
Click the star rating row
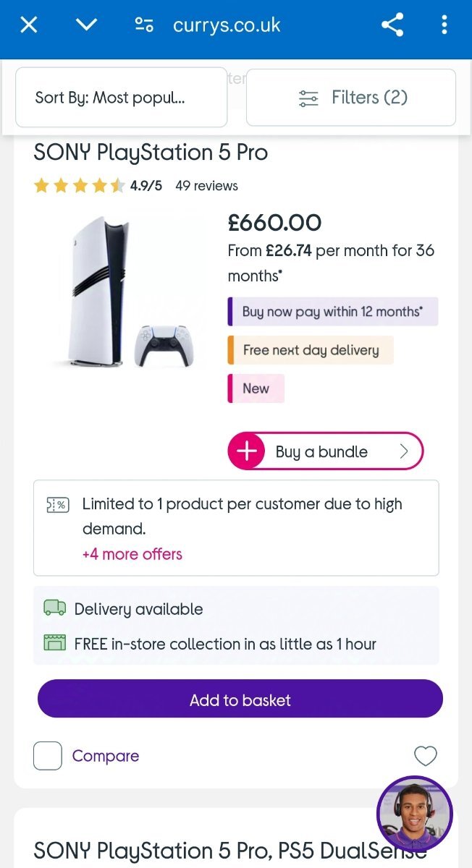(79, 186)
